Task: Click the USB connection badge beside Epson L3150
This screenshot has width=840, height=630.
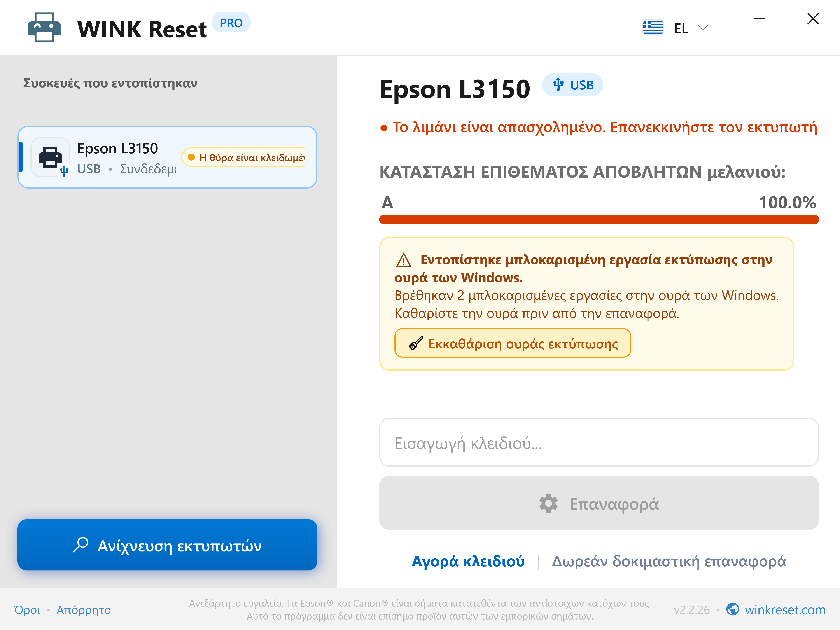Action: [x=573, y=85]
